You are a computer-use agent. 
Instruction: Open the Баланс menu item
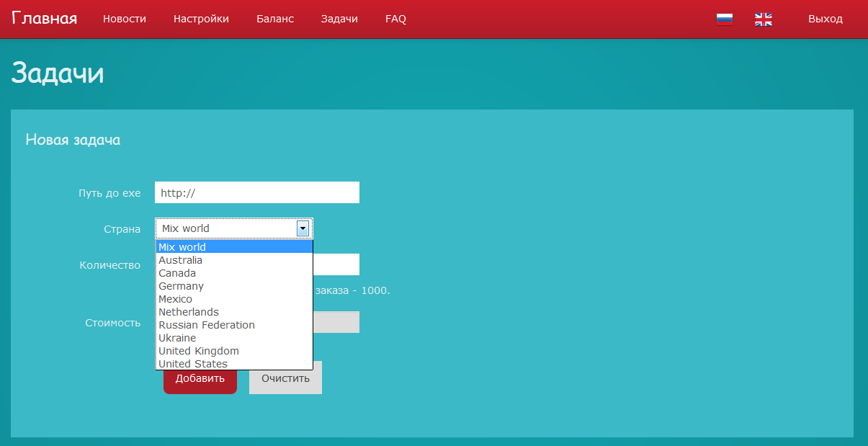coord(275,19)
